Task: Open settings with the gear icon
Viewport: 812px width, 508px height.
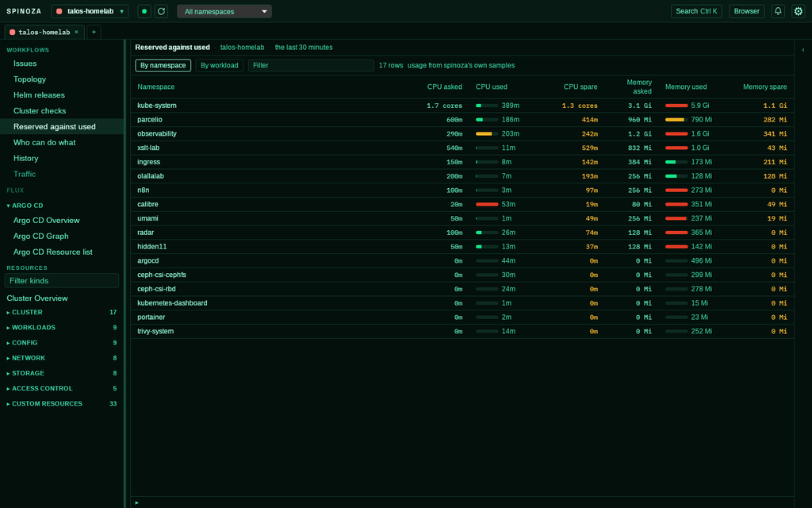Action: tap(798, 11)
